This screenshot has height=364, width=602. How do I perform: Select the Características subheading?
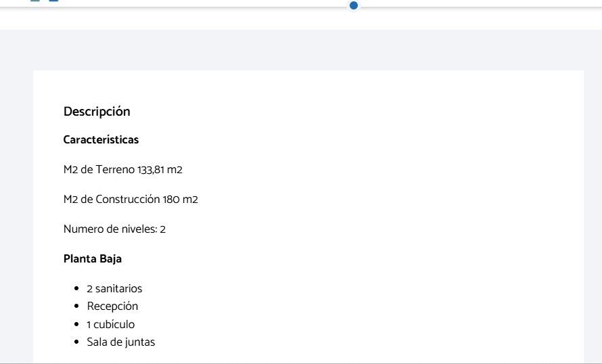tap(101, 140)
